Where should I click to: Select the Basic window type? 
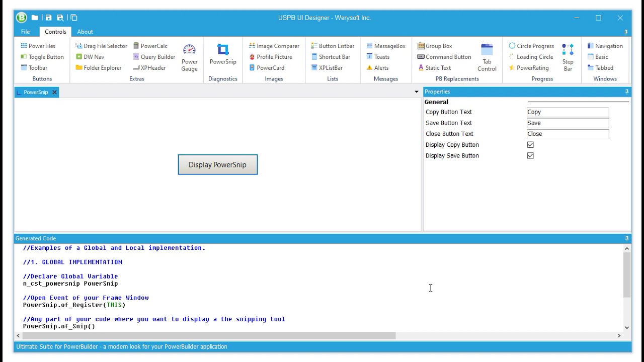(x=598, y=57)
